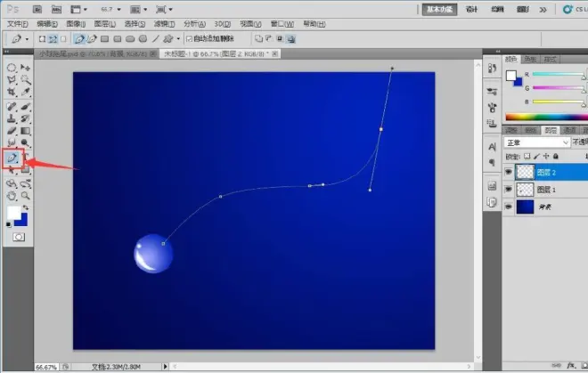Choose Freeform Pen in options bar
Viewport: 588px width, 373px height.
(x=92, y=38)
